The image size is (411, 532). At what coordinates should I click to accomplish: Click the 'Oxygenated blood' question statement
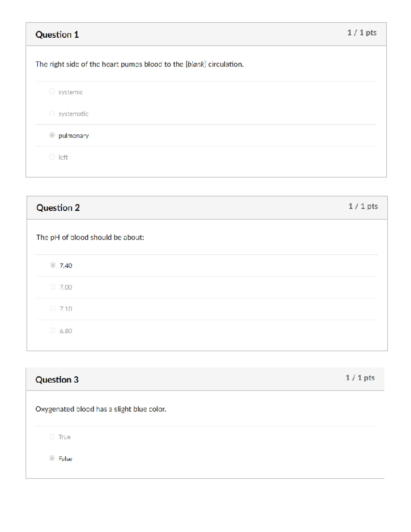pos(101,409)
